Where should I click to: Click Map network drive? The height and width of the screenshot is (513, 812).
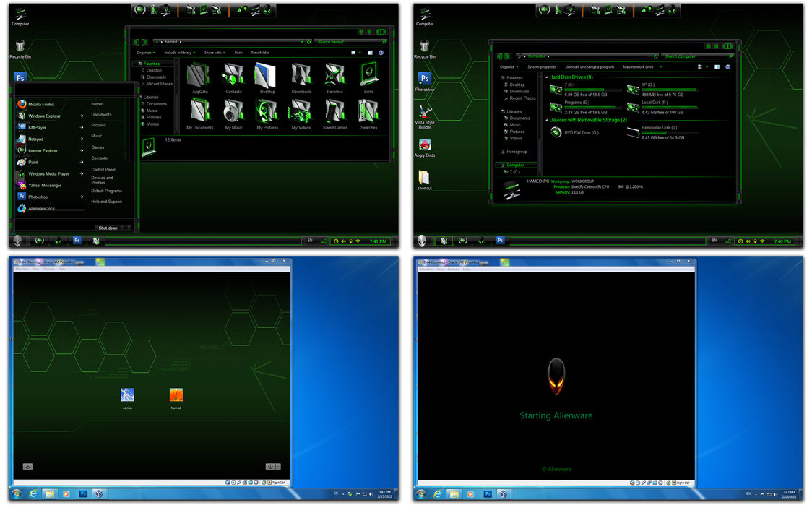click(x=638, y=67)
